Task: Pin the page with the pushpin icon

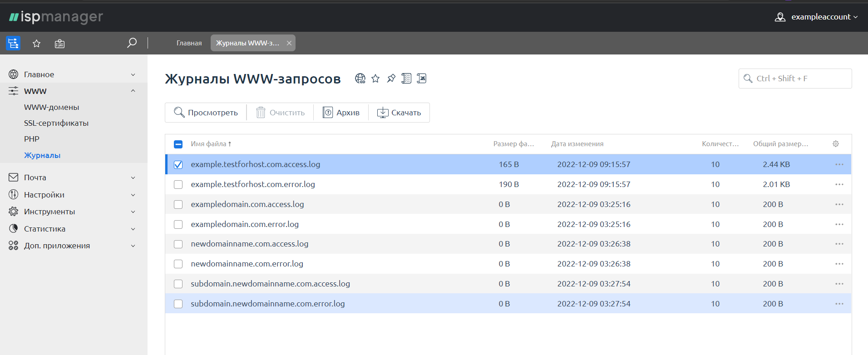Action: [x=391, y=79]
